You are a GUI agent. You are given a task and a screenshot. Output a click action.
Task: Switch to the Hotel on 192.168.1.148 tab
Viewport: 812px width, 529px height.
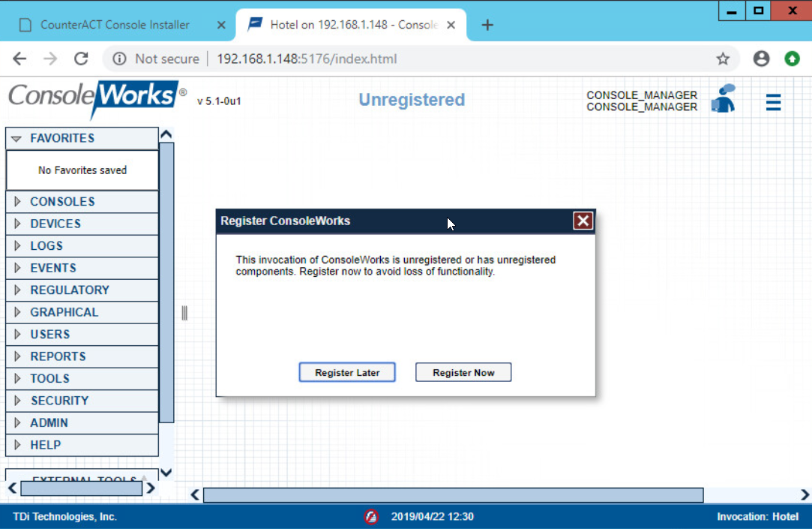351,25
